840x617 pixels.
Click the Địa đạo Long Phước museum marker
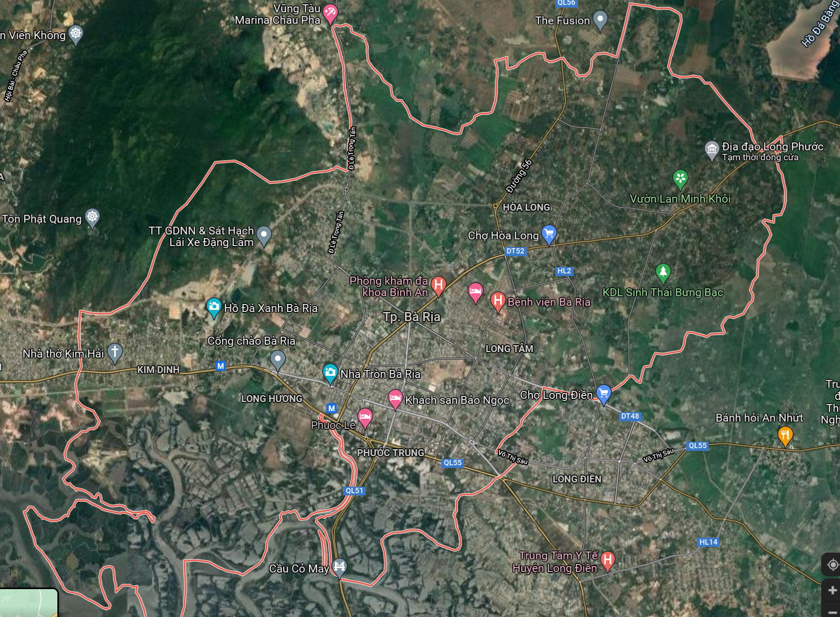(711, 150)
